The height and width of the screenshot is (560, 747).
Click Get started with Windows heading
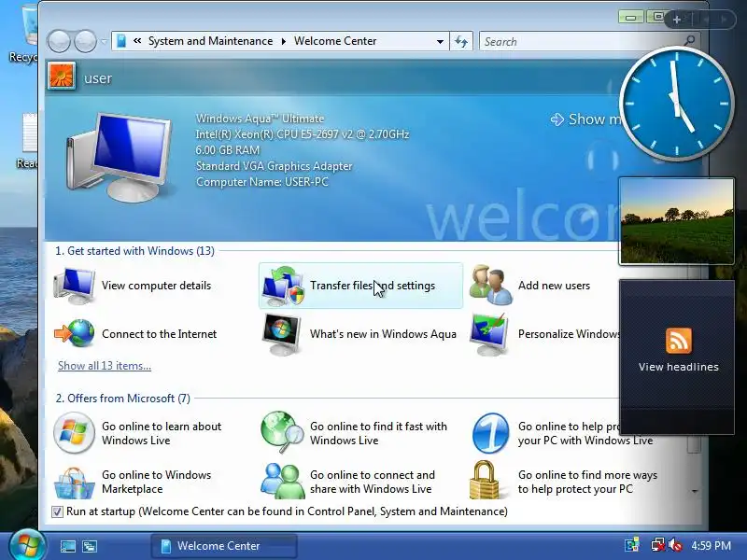(x=134, y=251)
